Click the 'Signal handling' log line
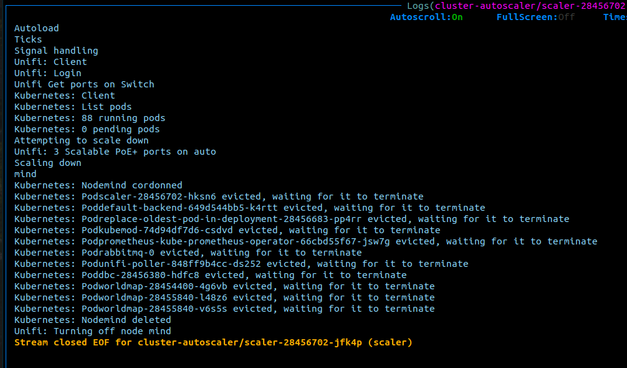The image size is (627, 368). [56, 51]
